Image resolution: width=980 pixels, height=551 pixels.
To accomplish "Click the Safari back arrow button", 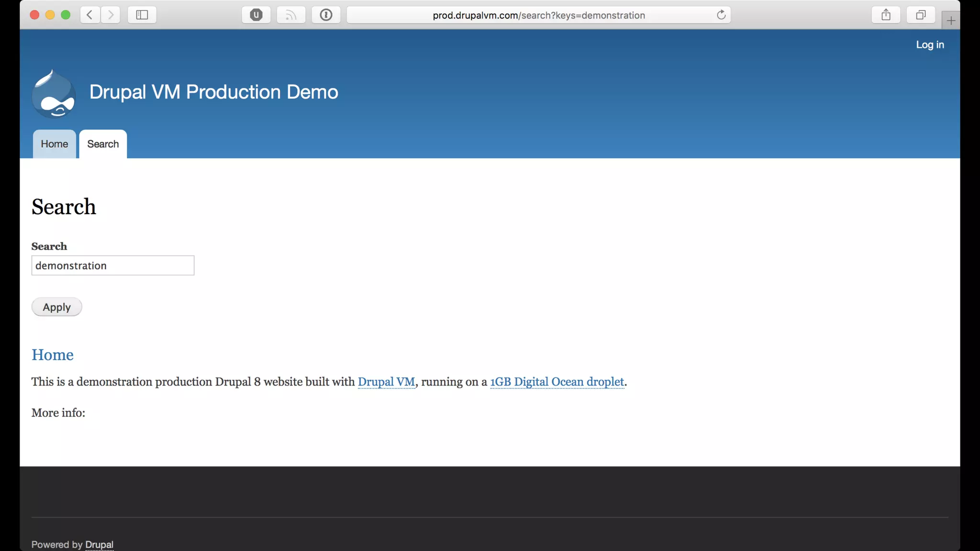I will pyautogui.click(x=90, y=15).
